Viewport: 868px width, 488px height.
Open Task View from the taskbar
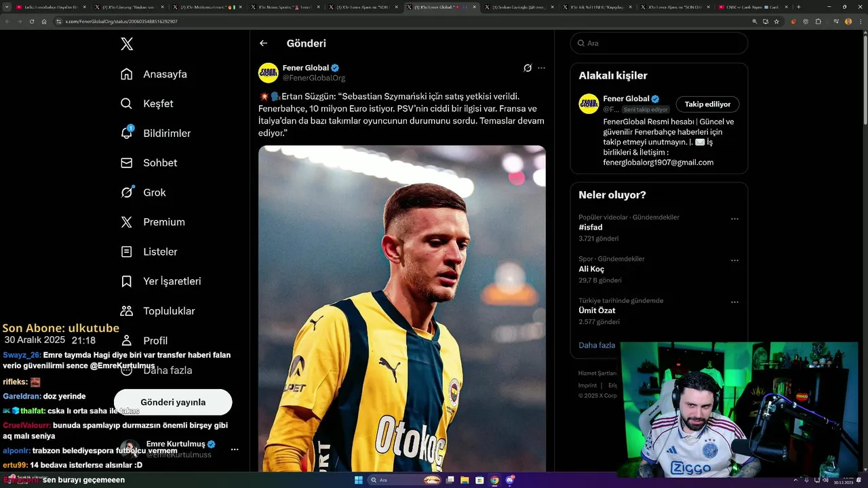point(450,480)
